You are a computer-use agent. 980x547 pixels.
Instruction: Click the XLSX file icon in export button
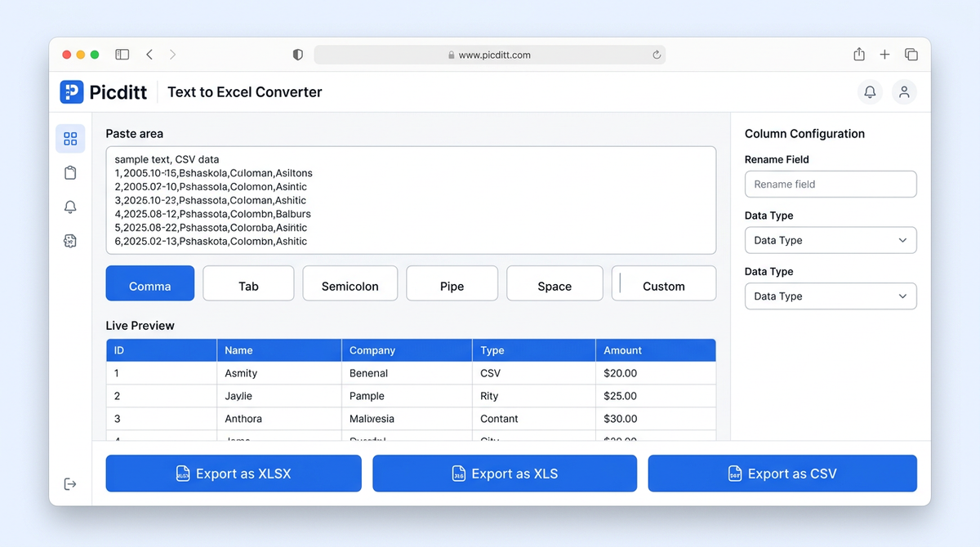[x=183, y=474]
